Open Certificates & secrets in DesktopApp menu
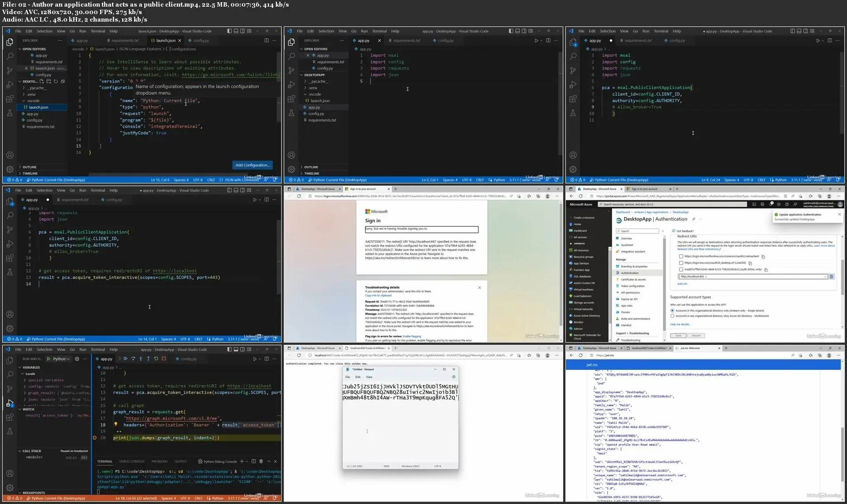Image resolution: width=847 pixels, height=504 pixels. coord(633,280)
